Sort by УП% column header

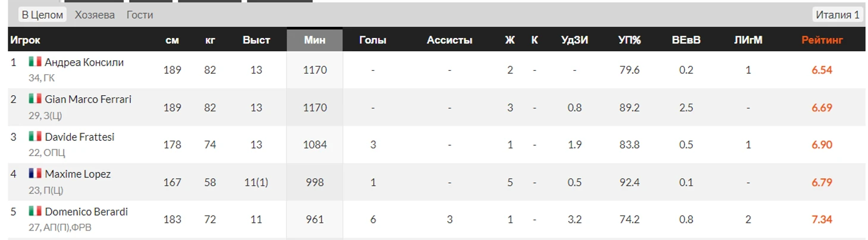tap(629, 40)
